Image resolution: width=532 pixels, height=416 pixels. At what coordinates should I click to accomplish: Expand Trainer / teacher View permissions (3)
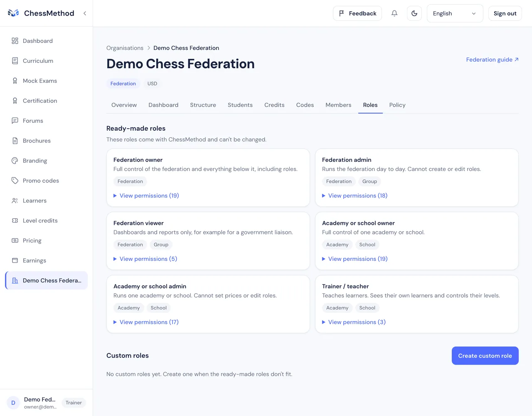354,322
